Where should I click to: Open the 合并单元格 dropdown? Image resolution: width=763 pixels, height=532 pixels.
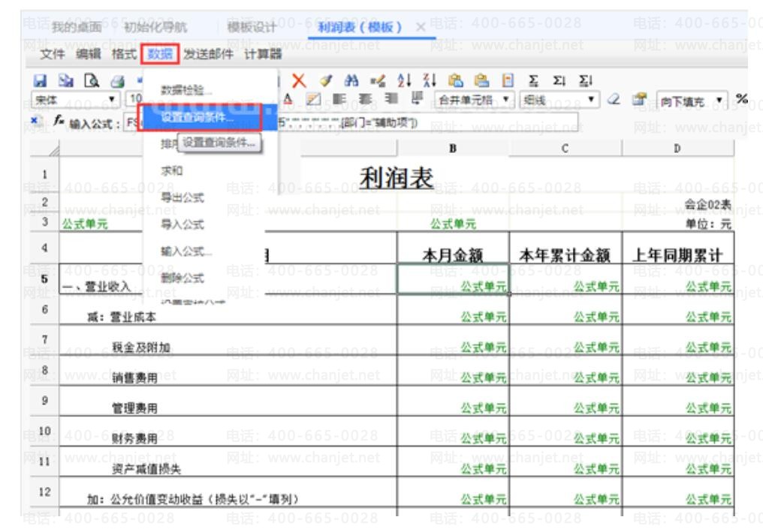(x=474, y=100)
